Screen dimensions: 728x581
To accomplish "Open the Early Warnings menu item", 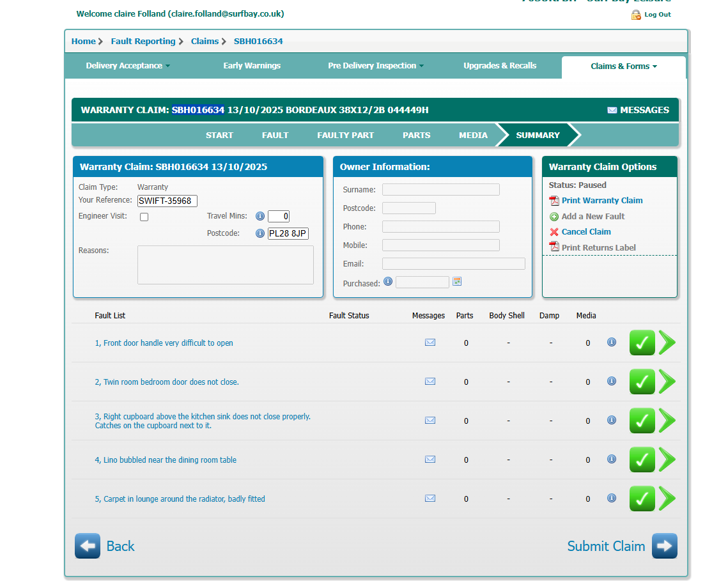I will pos(252,66).
